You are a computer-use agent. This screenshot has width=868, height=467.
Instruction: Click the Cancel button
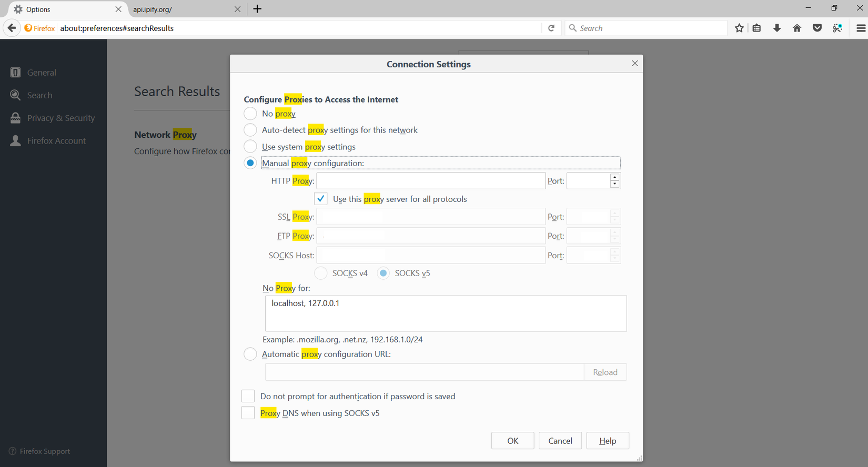pos(560,441)
